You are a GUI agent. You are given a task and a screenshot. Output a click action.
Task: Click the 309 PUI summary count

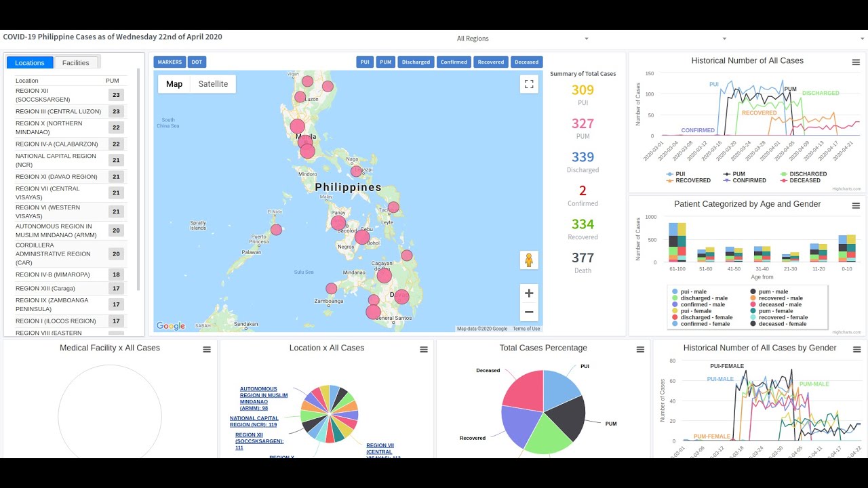coord(583,90)
